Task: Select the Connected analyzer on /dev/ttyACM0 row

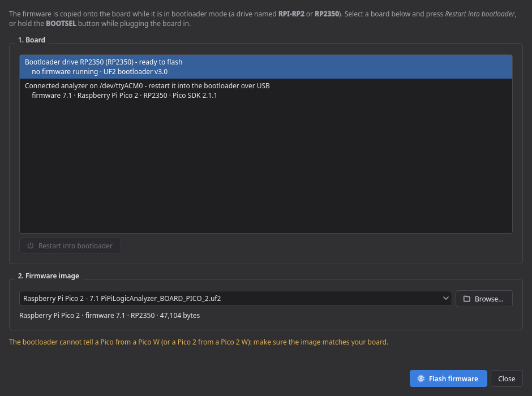Action: (265, 91)
